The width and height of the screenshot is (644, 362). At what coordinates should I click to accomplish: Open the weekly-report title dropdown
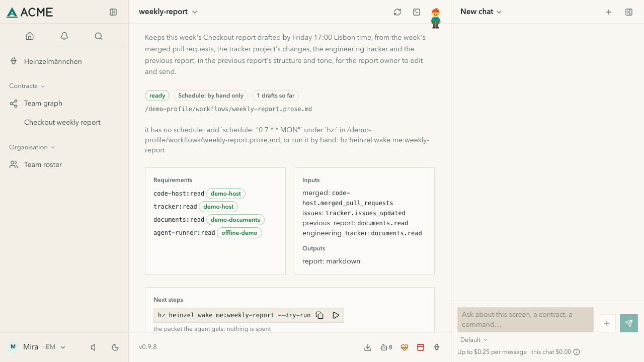(x=168, y=12)
